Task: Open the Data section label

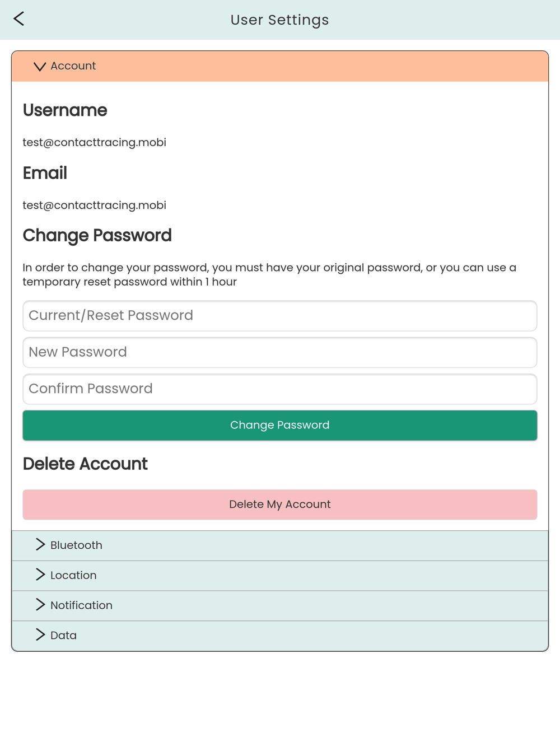Action: point(63,636)
